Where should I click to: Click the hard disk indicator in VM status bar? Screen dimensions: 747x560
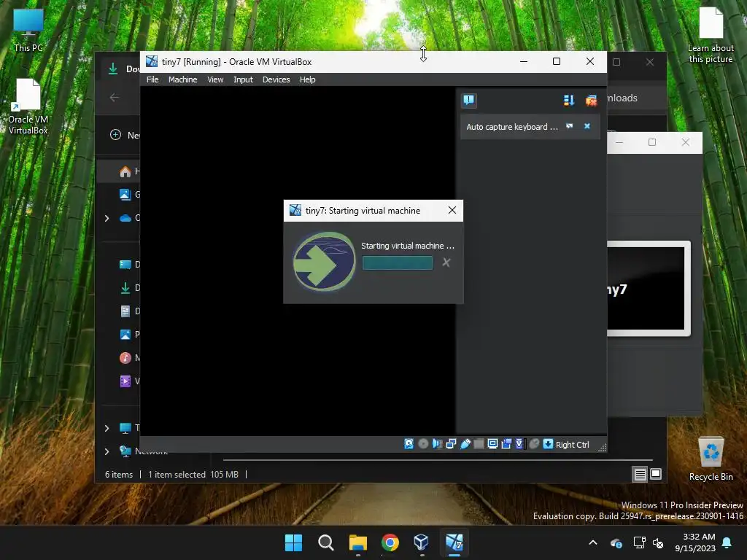(x=409, y=444)
